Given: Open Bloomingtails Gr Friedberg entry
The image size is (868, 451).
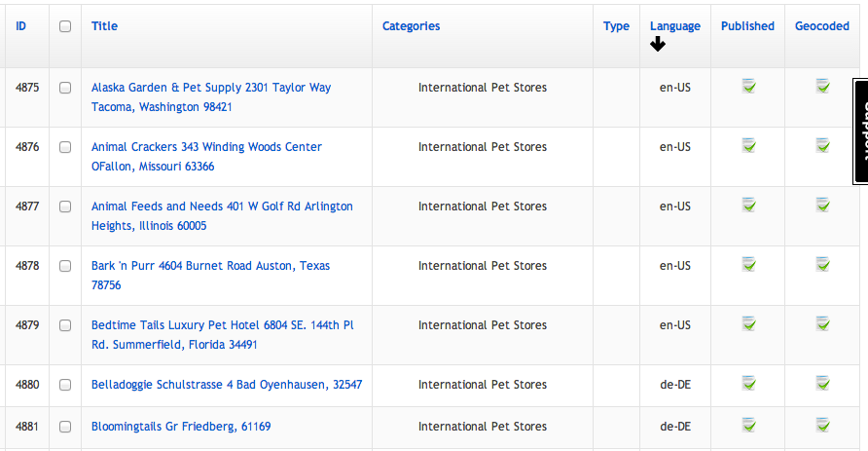Looking at the screenshot, I should pyautogui.click(x=181, y=427).
